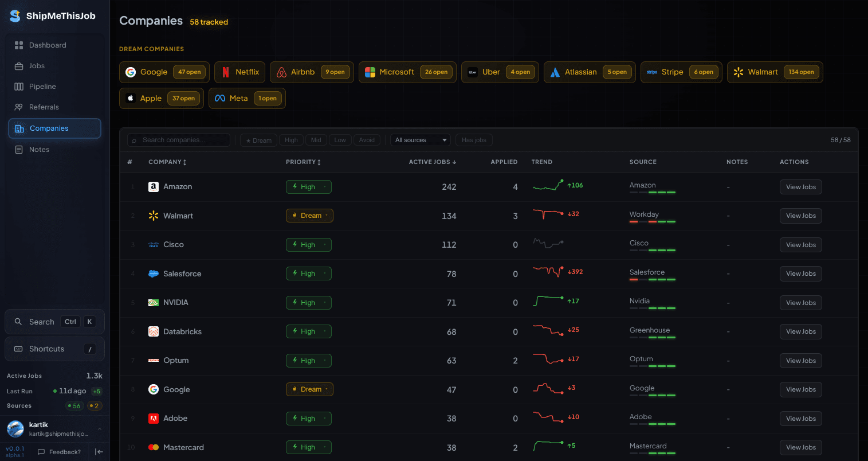Click the Mastercard logo icon
This screenshot has width=868, height=461.
tap(154, 447)
